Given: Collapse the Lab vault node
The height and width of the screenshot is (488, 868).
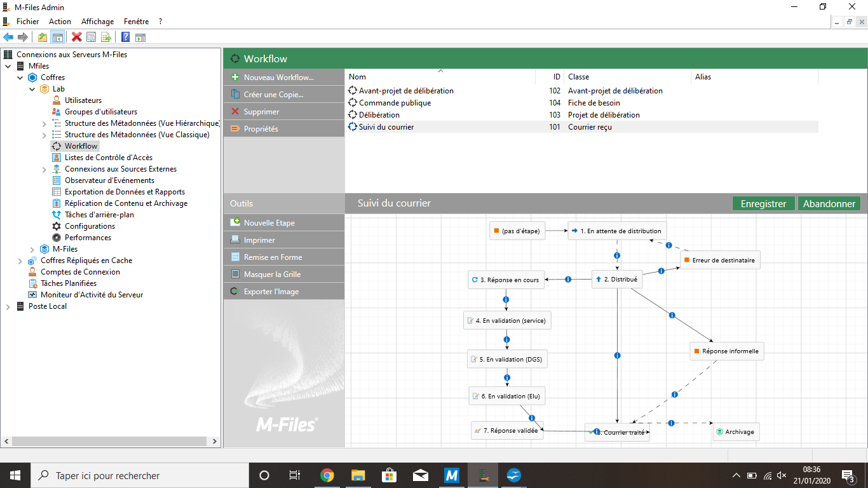Looking at the screenshot, I should pos(32,89).
